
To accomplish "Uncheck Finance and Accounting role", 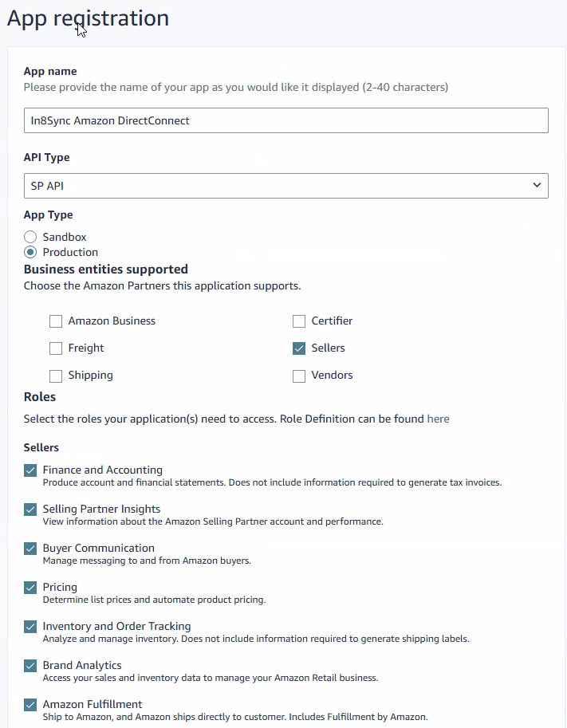I will point(30,470).
